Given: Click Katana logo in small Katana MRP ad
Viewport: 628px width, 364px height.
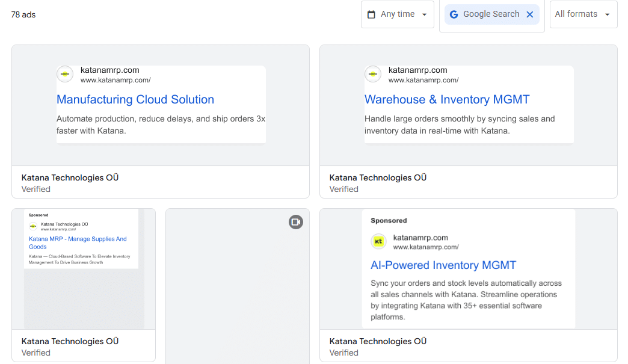Looking at the screenshot, I should [x=32, y=226].
